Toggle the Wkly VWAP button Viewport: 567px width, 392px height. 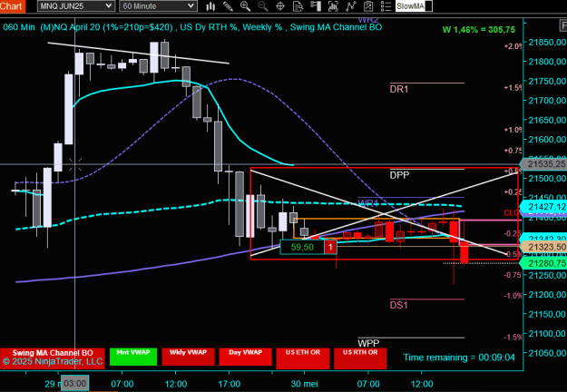(x=188, y=357)
